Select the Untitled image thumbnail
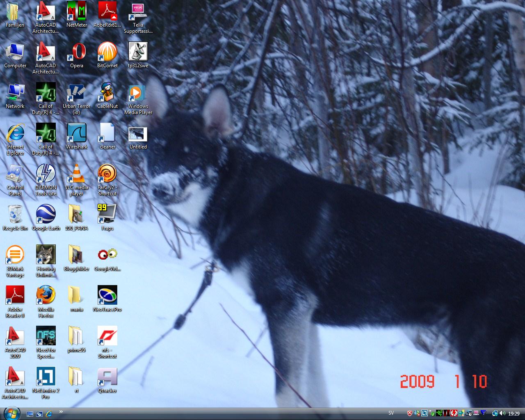Viewport: 525px width, 420px height. pos(138,134)
